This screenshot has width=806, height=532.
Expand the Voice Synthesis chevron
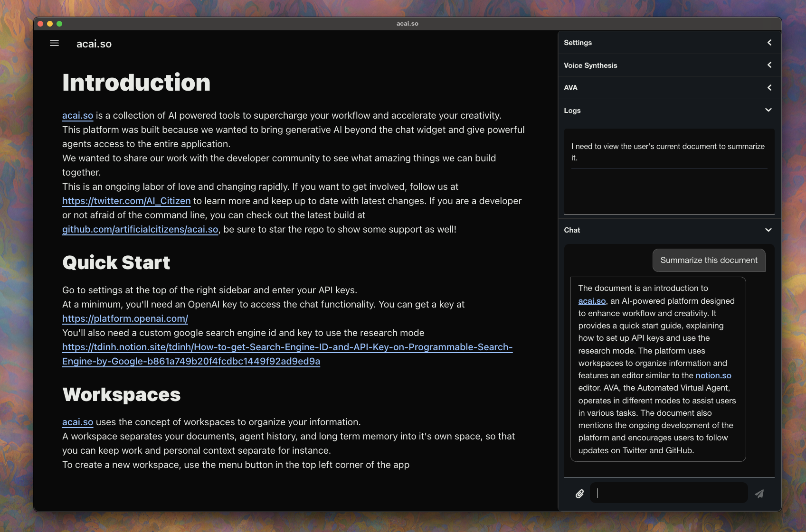[x=769, y=65]
